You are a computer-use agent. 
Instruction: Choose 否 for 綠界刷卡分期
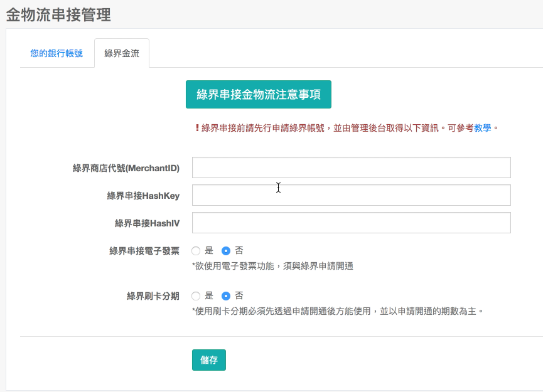[226, 296]
